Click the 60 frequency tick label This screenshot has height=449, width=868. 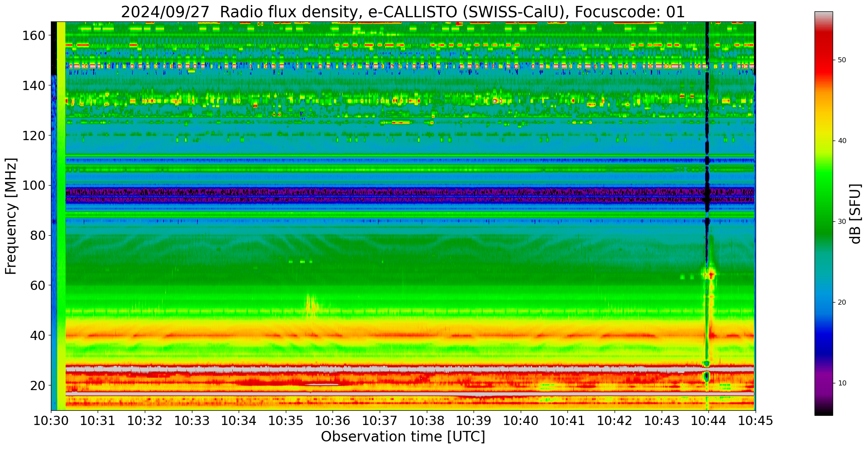[x=37, y=285]
